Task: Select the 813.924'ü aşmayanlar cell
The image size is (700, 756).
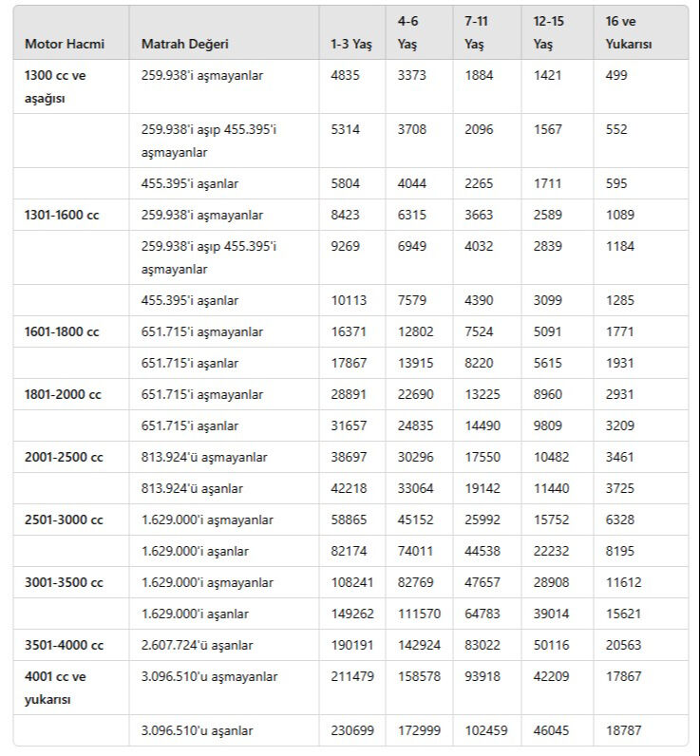Action: coord(204,457)
